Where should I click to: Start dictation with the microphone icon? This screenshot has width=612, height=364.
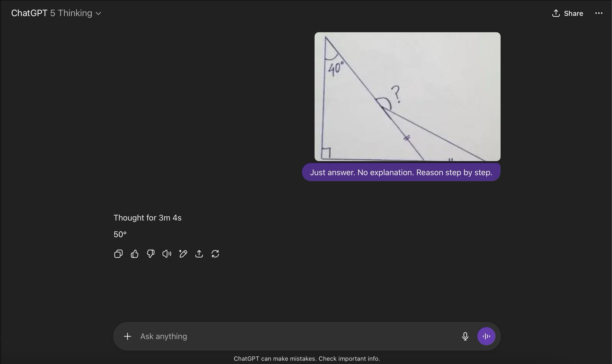click(465, 336)
